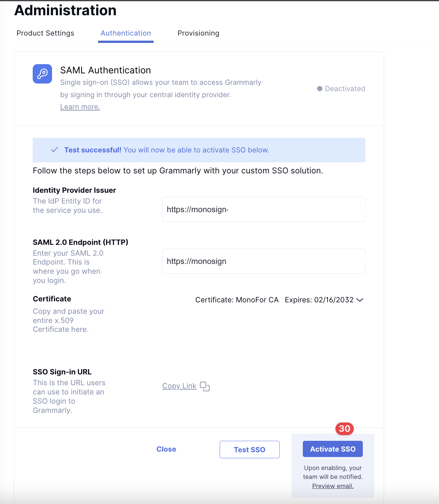Viewport: 439px width, 504px height.
Task: Open the Product Settings tab
Action: (45, 33)
